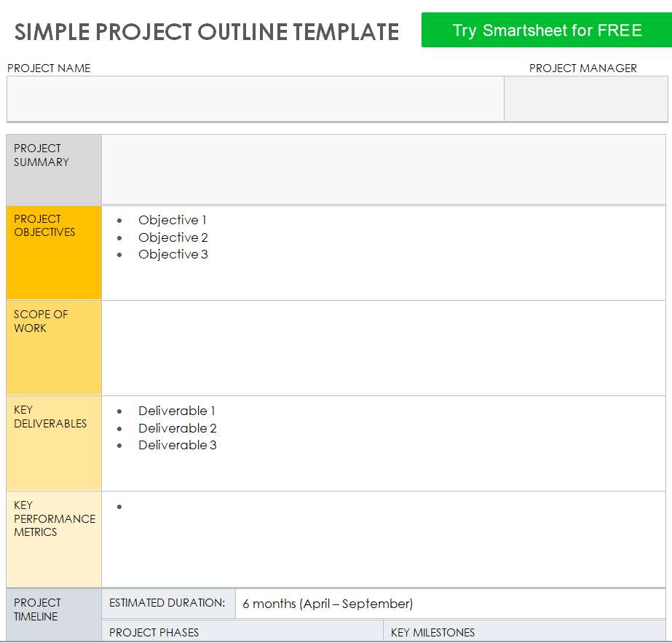This screenshot has height=643, width=672.
Task: Place cursor on the Objective 3 bullet text
Action: (x=173, y=254)
